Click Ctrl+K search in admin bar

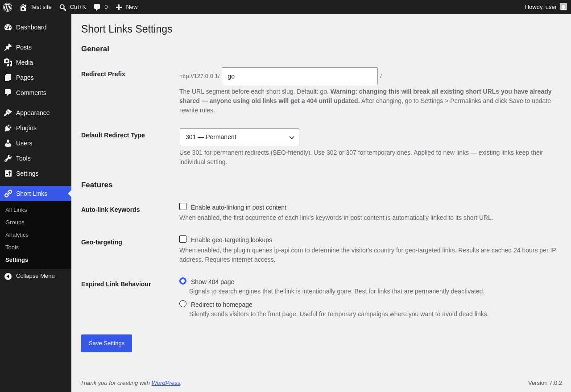click(73, 7)
